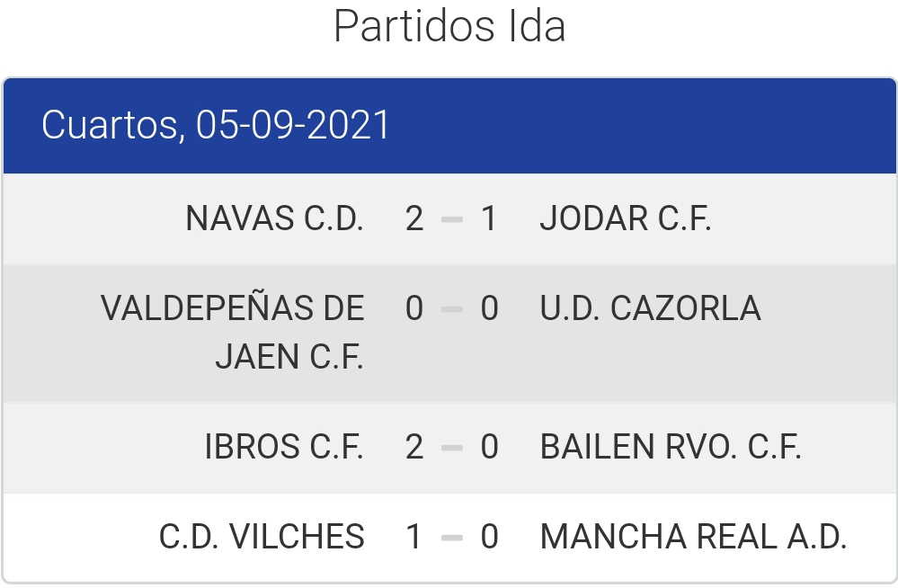The width and height of the screenshot is (898, 588).
Task: Click the VALDEPEÑAS DE JAEN C.F. team name
Action: pyautogui.click(x=233, y=333)
